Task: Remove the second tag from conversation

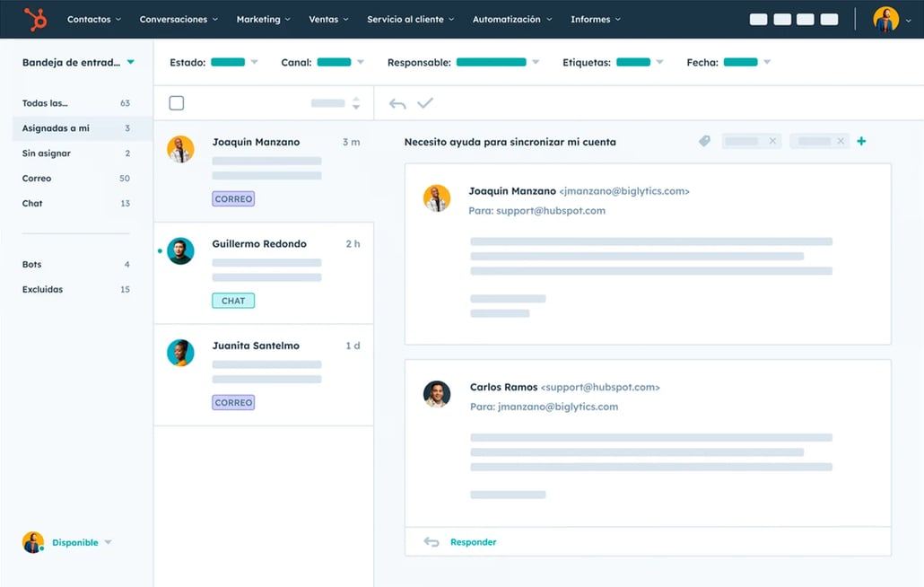Action: (841, 142)
